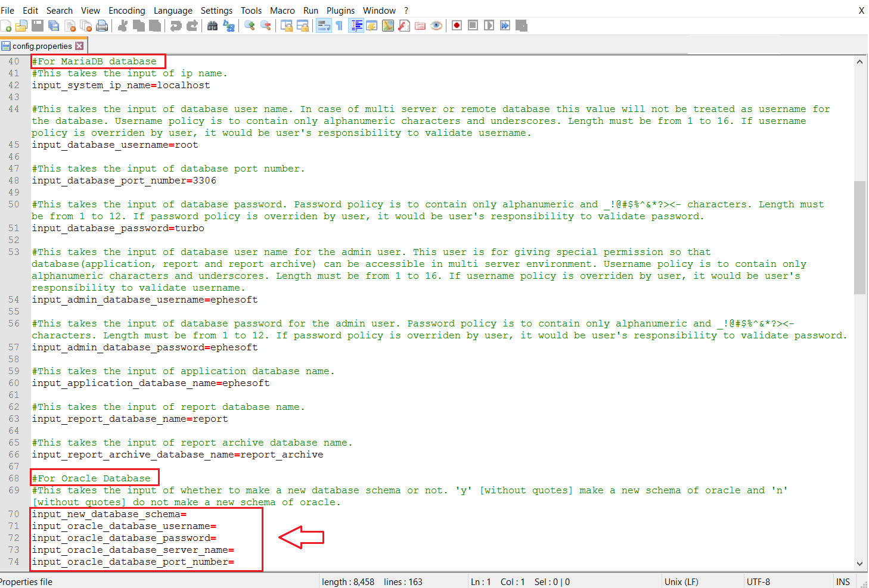Open the Settings menu
869x588 pixels.
click(216, 11)
